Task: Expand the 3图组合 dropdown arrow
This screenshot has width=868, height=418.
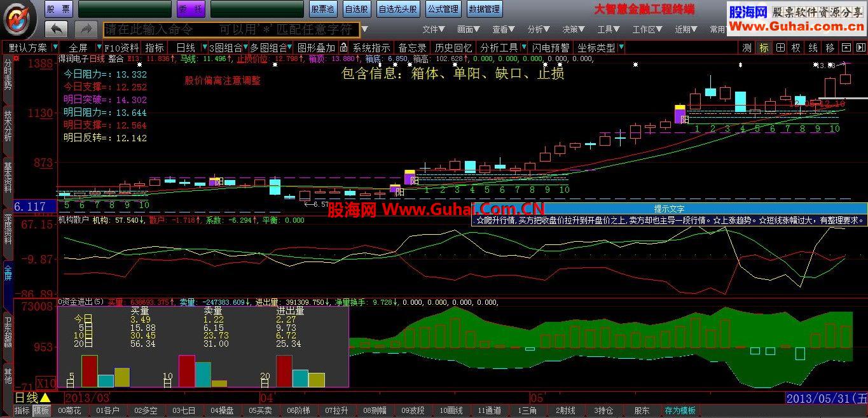Action: coord(245,48)
